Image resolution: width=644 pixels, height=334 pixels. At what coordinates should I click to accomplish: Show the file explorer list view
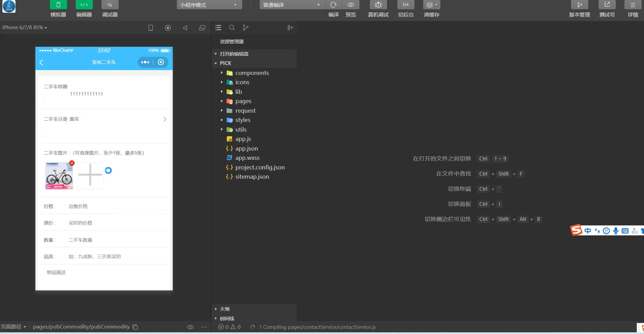(x=218, y=27)
